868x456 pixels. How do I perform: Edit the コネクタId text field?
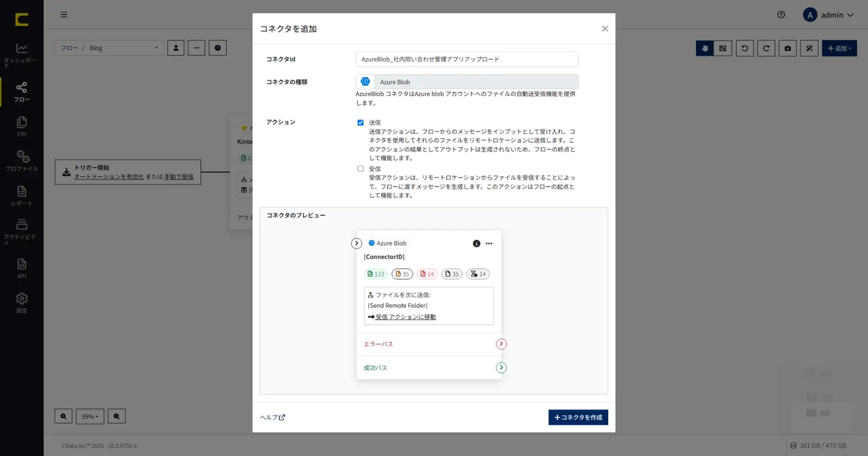[x=467, y=59]
